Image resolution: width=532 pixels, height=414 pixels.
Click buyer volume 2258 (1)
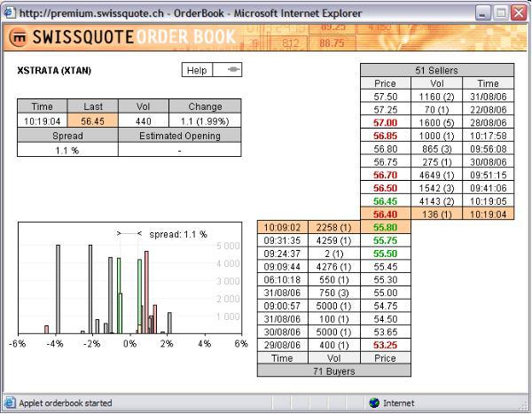[334, 227]
